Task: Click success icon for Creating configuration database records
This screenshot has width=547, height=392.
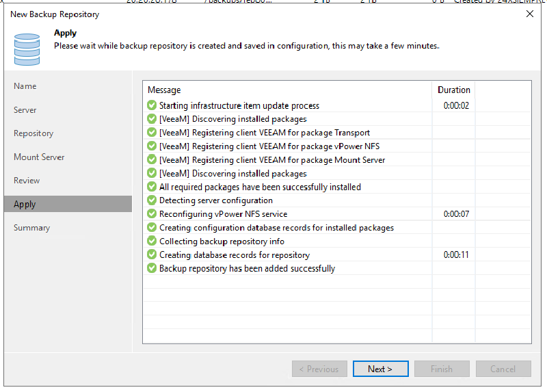Action: point(152,227)
